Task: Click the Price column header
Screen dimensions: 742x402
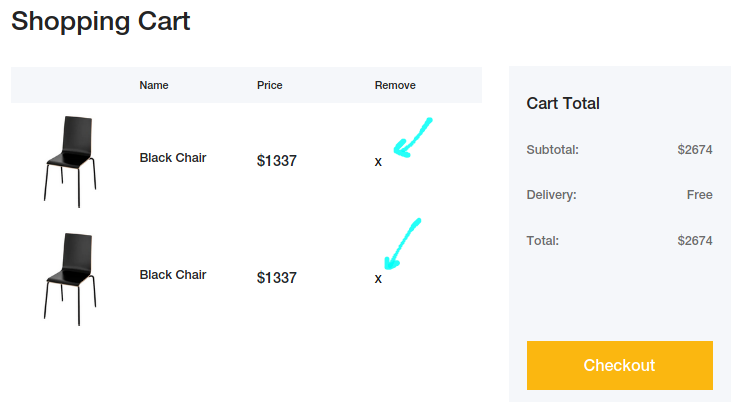Action: pos(270,85)
